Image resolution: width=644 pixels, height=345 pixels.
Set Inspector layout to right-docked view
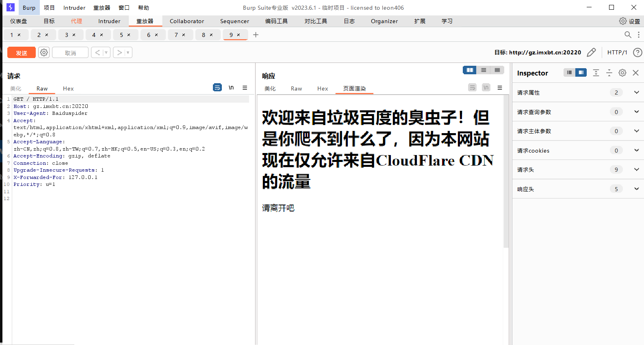pyautogui.click(x=581, y=72)
